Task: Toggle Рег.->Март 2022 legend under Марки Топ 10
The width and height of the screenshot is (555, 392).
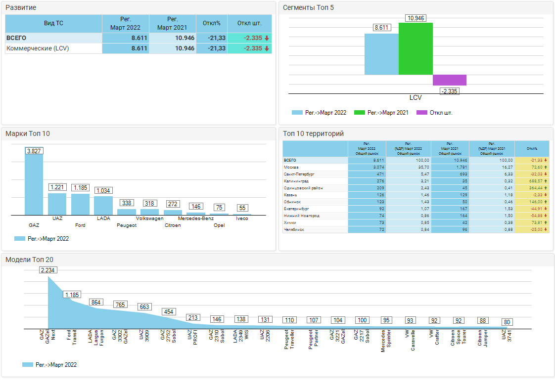Action: click(x=48, y=239)
